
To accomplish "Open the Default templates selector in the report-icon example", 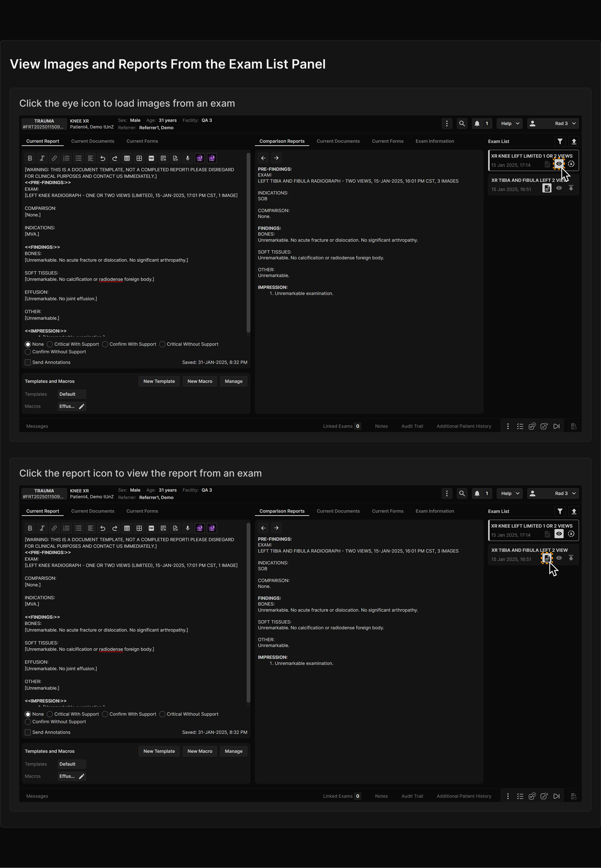I will click(x=72, y=764).
